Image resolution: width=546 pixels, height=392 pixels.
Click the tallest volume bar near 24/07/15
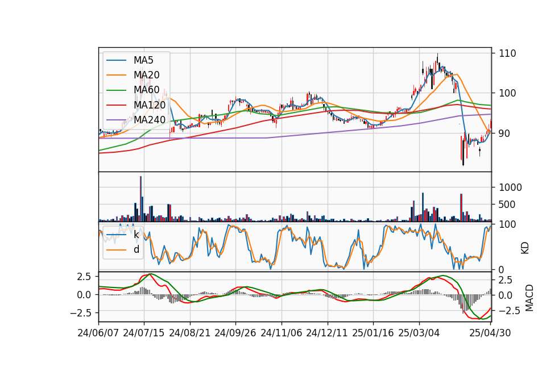pyautogui.click(x=140, y=199)
